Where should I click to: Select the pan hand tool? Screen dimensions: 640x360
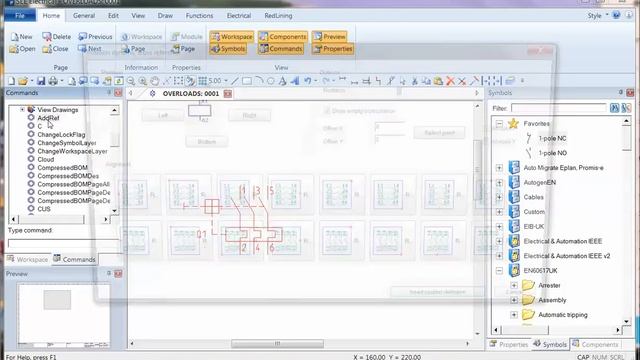pos(155,81)
